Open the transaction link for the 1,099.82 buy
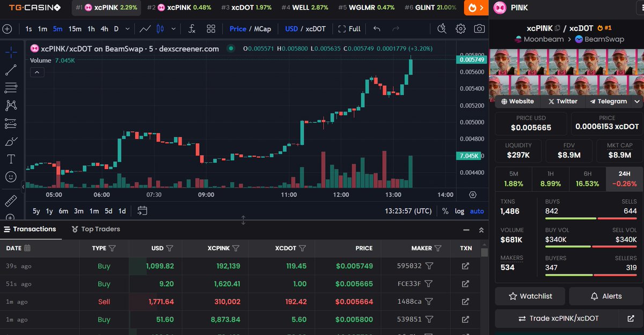The image size is (644, 335). pyautogui.click(x=465, y=266)
